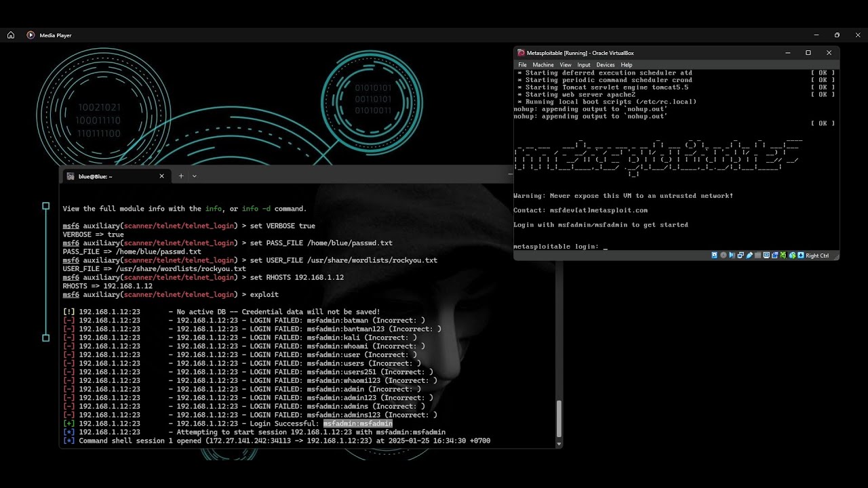Click the Media Player app logo icon
Screen dimensions: 868x488
(x=31, y=35)
